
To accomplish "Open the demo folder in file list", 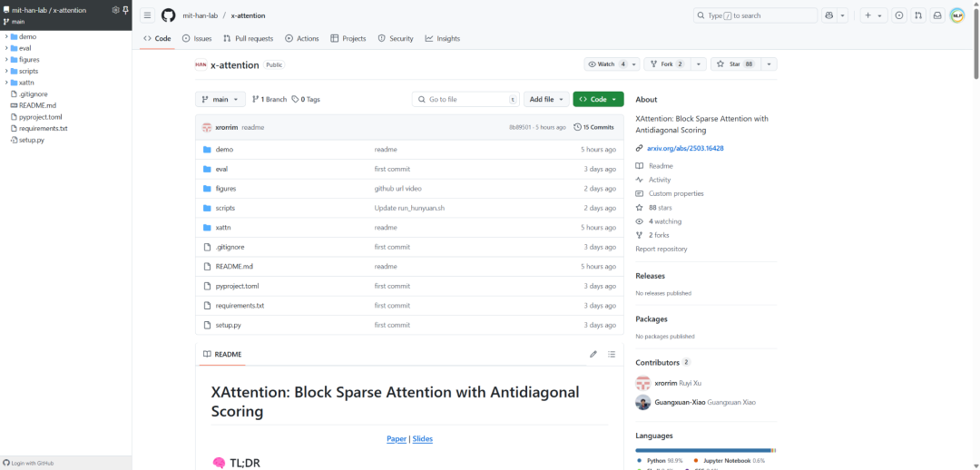I will [x=224, y=150].
